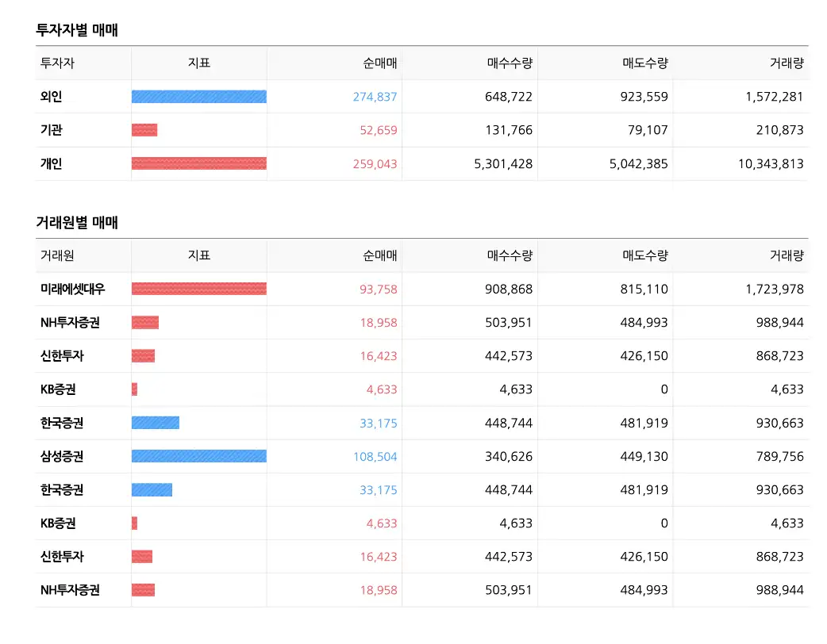Open details for 삼성증권 broker
The height and width of the screenshot is (644, 827).
[x=63, y=456]
